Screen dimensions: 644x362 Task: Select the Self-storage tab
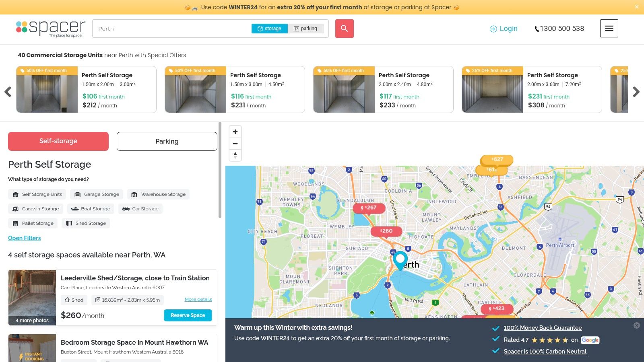(x=58, y=141)
